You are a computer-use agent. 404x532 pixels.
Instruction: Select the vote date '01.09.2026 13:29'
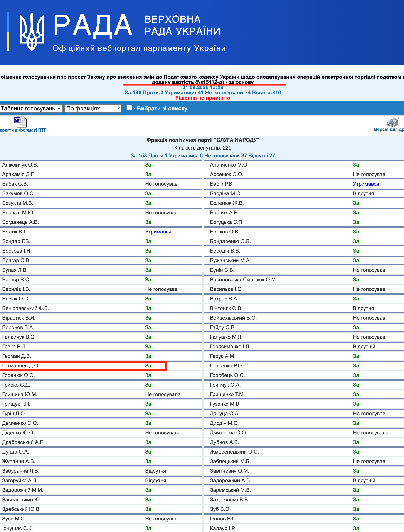tap(203, 88)
